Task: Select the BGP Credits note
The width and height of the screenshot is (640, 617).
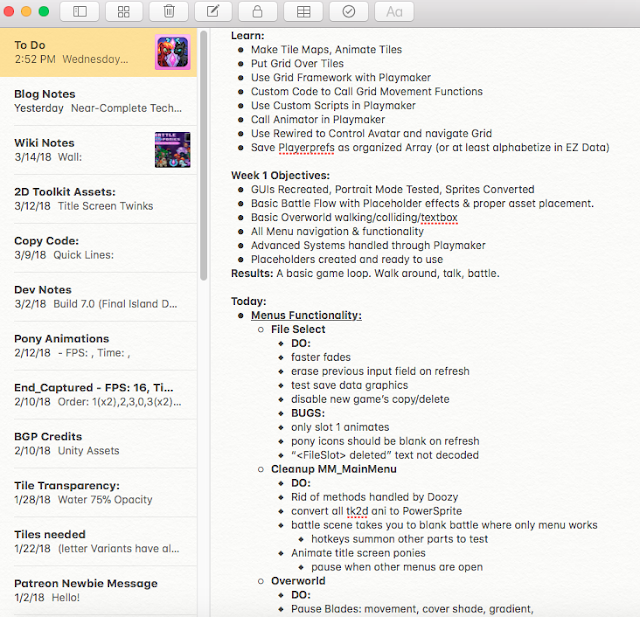Action: 98,444
